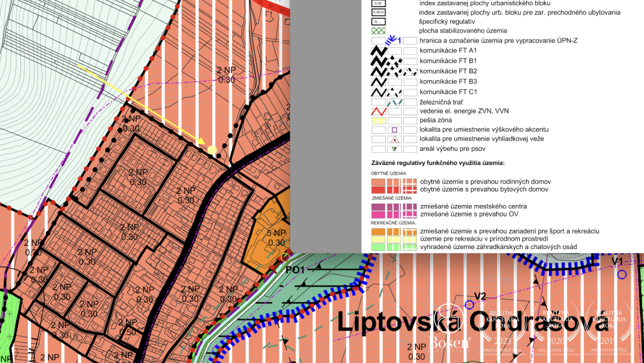Select solid pink swatch for zmiešané územie s prevahou OV
This screenshot has height=363, width=644.
[x=378, y=215]
